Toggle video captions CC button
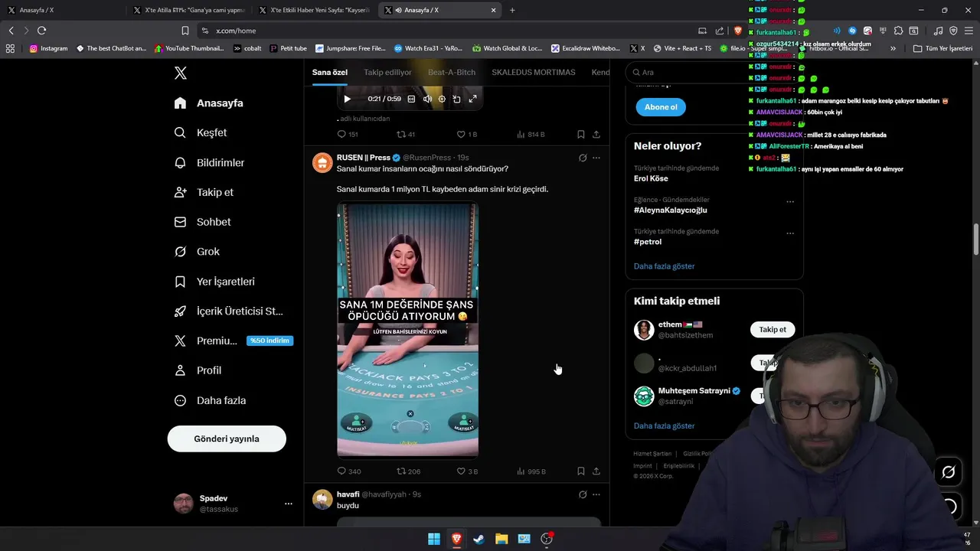This screenshot has height=551, width=980. [411, 99]
